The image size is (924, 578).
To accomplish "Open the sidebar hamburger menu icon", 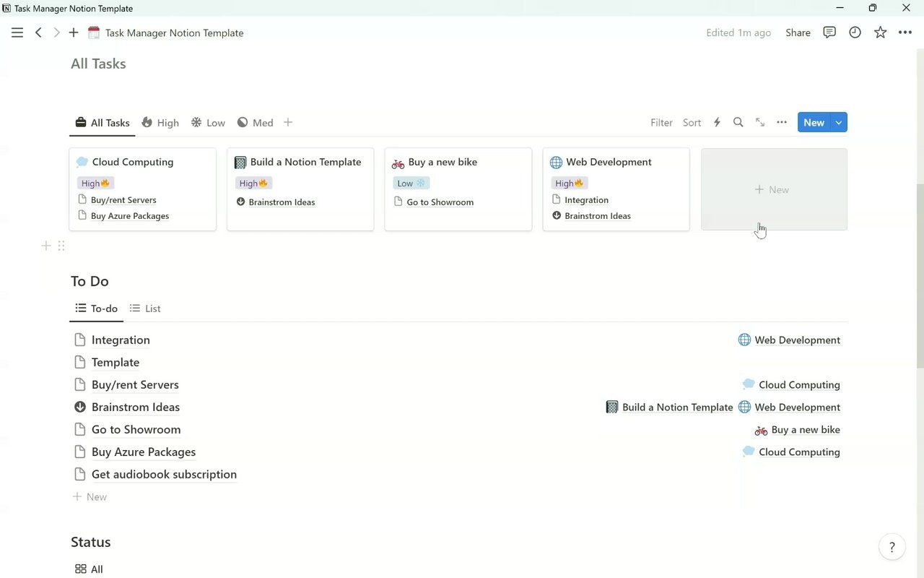I will (x=17, y=33).
